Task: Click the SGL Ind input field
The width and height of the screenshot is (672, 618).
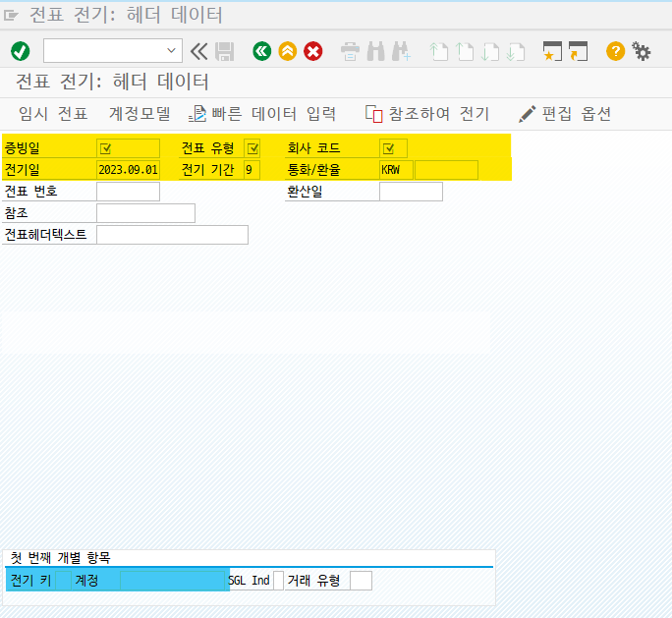Action: pyautogui.click(x=278, y=581)
